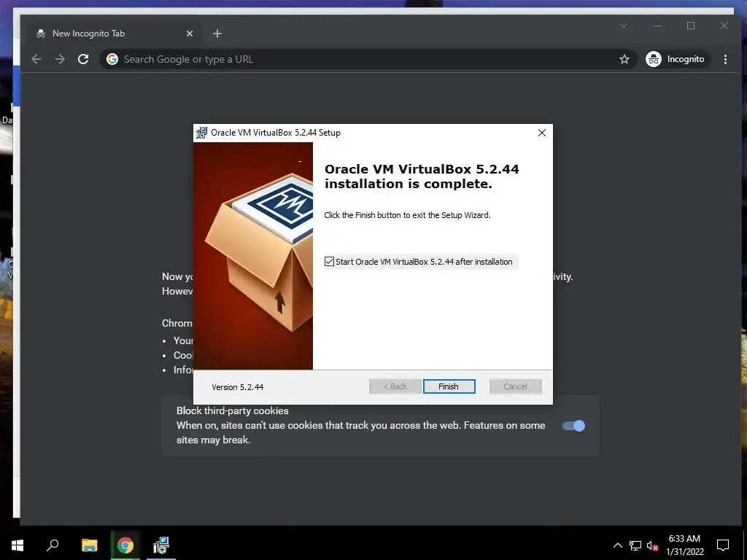747x560 pixels.
Task: Focus the Search Google or type a URL box
Action: 367,59
